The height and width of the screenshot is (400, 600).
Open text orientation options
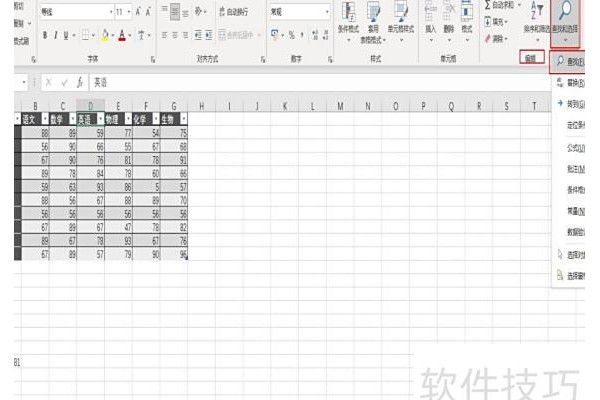[x=199, y=12]
